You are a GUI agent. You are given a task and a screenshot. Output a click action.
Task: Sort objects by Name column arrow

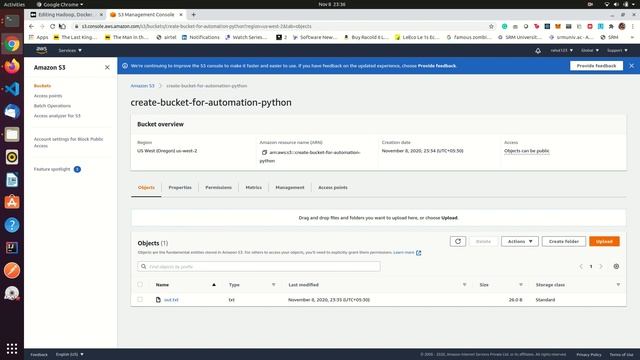coord(214,284)
